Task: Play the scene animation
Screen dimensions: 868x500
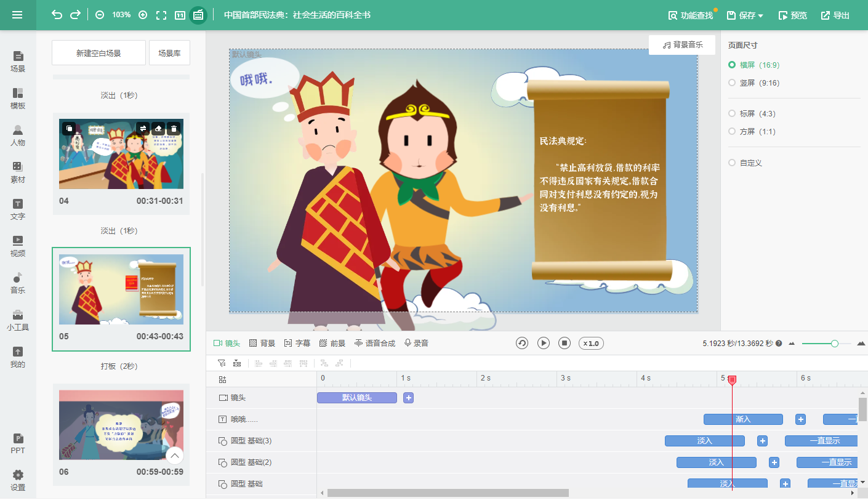Action: coord(544,343)
